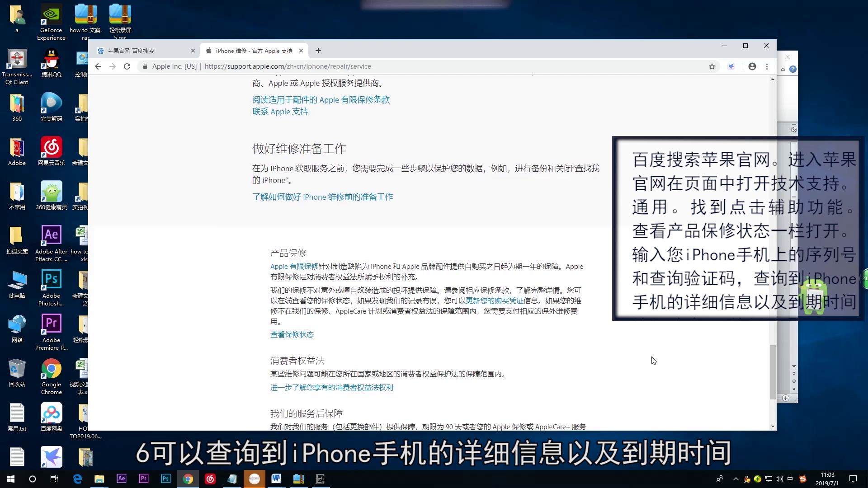Click the secure lock icon in address bar
The image size is (868, 488).
click(145, 66)
